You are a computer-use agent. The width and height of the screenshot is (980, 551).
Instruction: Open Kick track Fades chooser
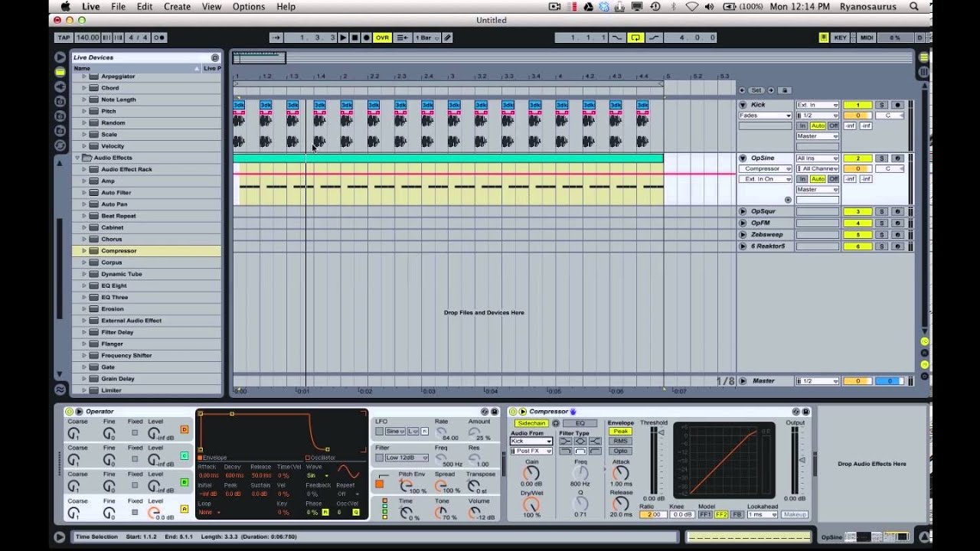[x=765, y=116]
